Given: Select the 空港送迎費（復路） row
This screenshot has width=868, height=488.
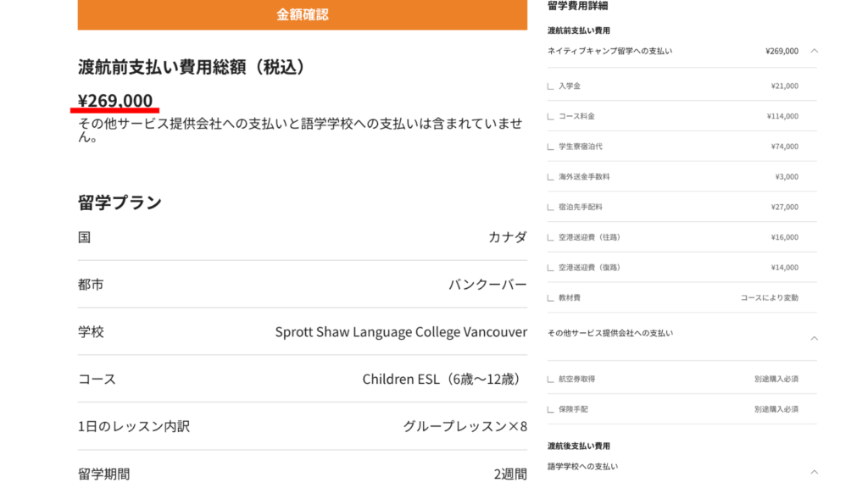Looking at the screenshot, I should [x=678, y=266].
